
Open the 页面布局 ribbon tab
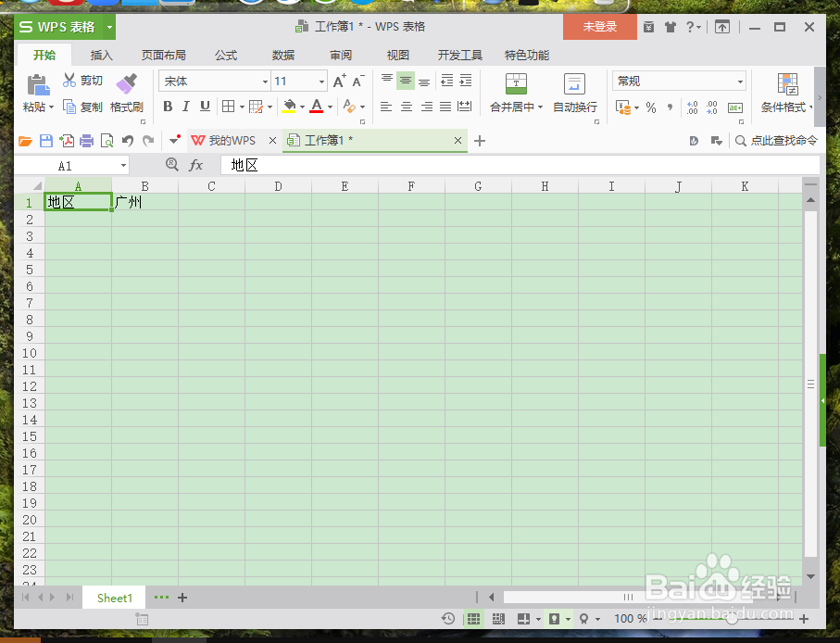tap(163, 56)
